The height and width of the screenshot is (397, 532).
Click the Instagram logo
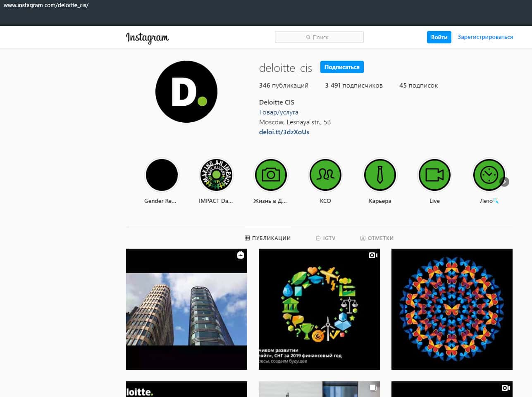coord(147,38)
